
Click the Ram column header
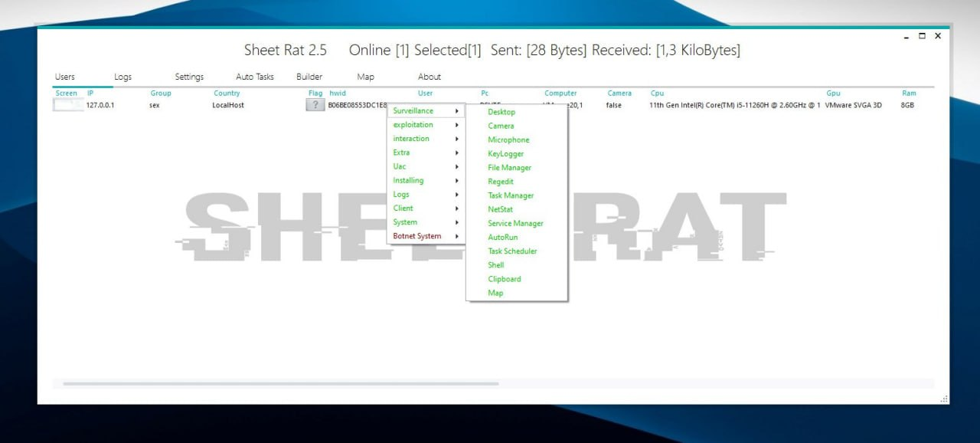[x=909, y=94]
